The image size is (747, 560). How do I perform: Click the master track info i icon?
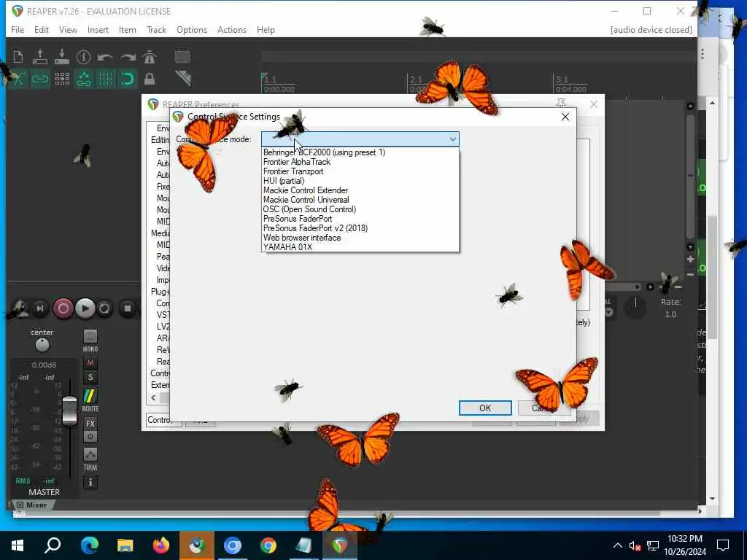tap(90, 483)
